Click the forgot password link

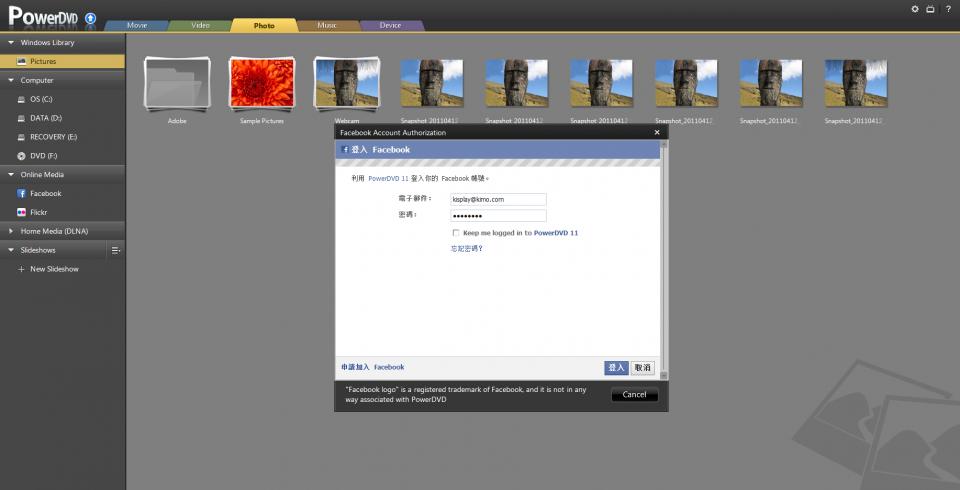(x=467, y=249)
